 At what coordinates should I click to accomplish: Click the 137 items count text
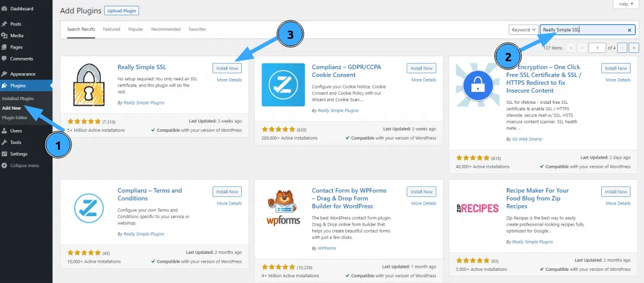(x=553, y=48)
